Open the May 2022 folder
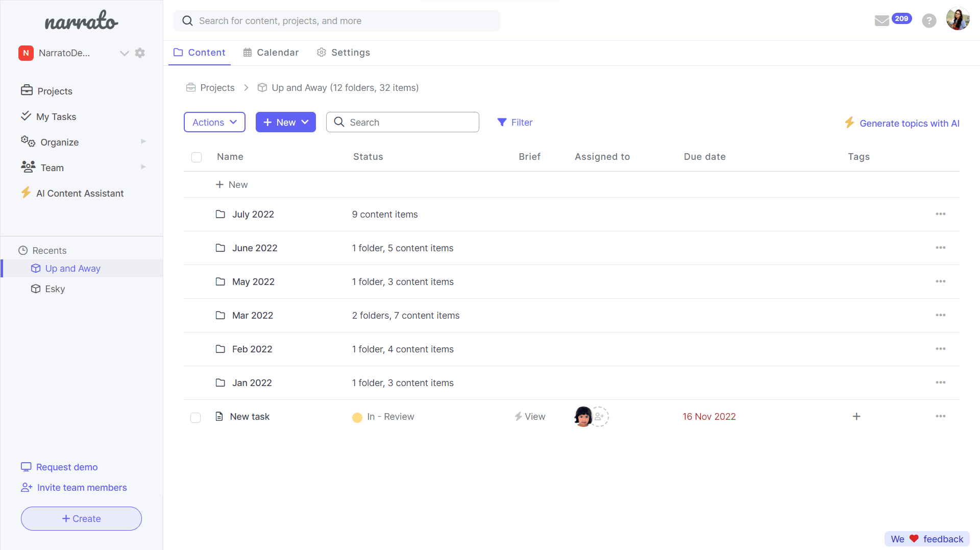The height and width of the screenshot is (550, 980). (253, 282)
